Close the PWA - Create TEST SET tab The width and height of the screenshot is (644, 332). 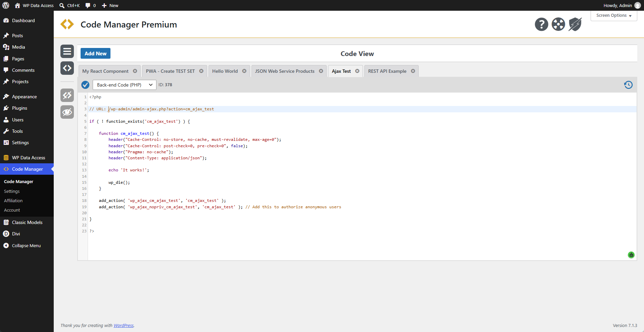(201, 71)
